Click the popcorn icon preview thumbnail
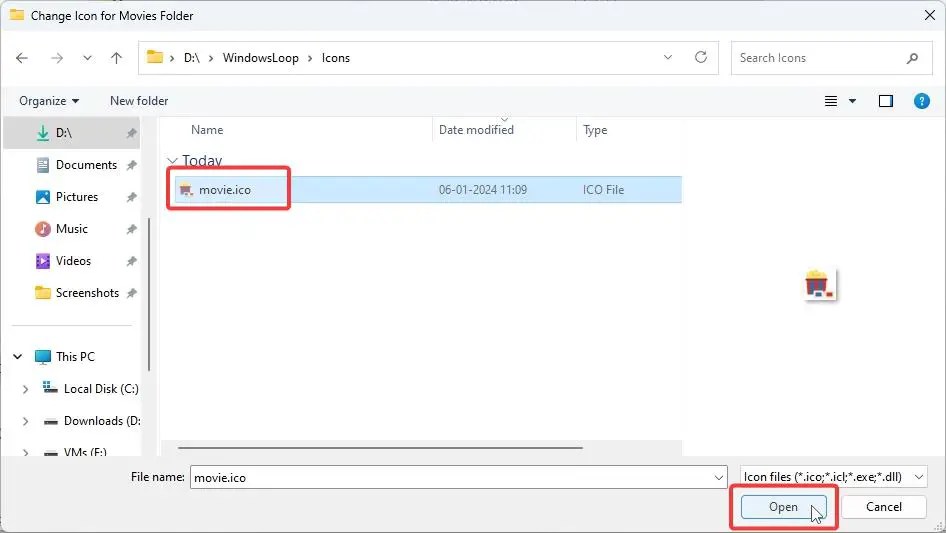The image size is (946, 533). click(819, 284)
